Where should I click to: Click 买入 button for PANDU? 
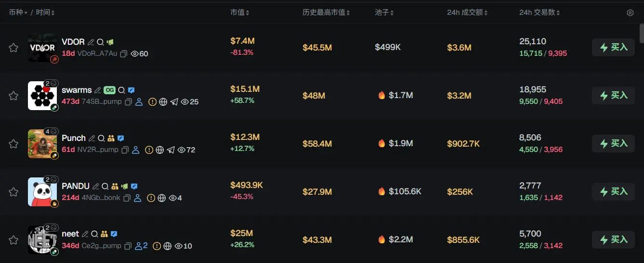tap(613, 192)
